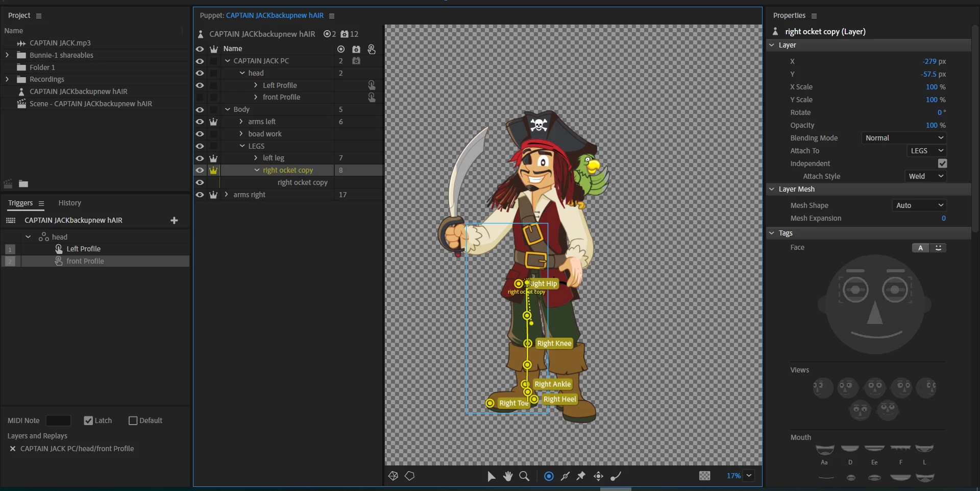Select the Hand tool
The width and height of the screenshot is (980, 491).
tap(507, 476)
